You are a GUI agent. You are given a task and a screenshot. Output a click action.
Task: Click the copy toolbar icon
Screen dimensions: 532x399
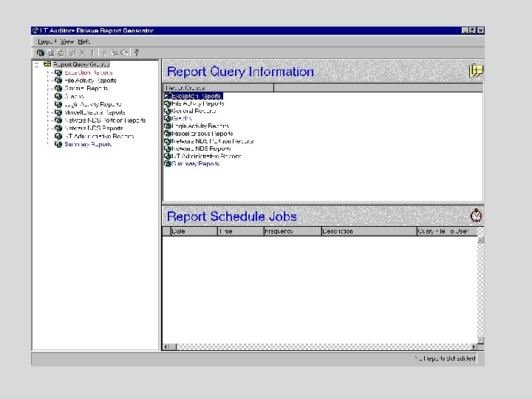click(115, 52)
